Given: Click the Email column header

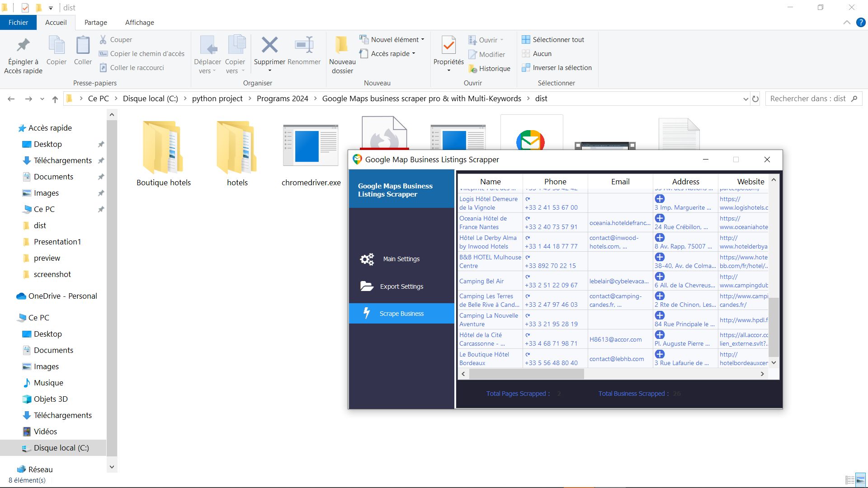Looking at the screenshot, I should click(620, 182).
